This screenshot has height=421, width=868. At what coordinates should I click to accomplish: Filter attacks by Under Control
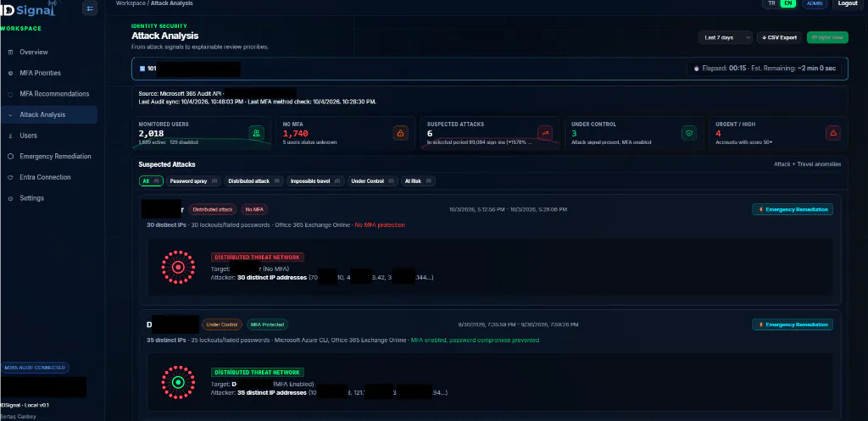click(x=373, y=181)
